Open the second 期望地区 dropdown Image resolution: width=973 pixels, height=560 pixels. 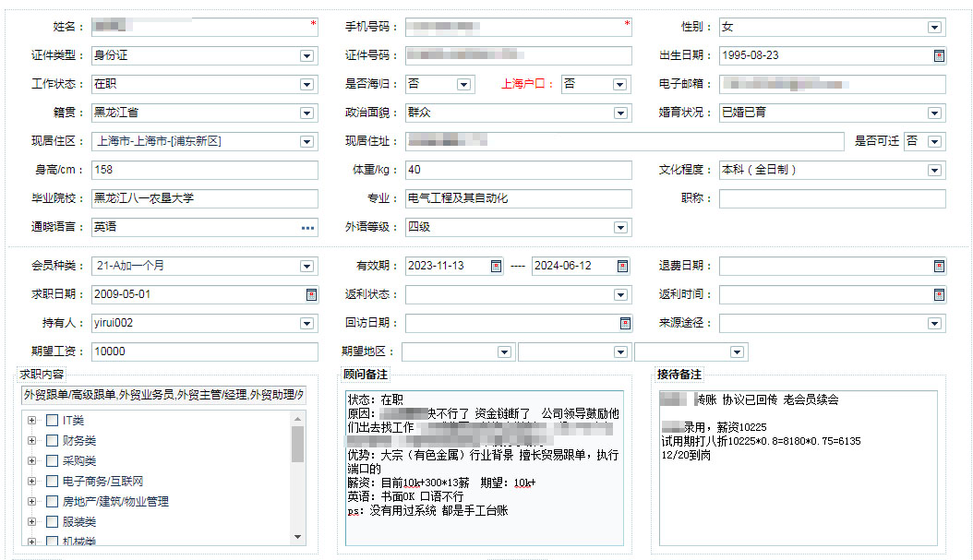(x=620, y=352)
